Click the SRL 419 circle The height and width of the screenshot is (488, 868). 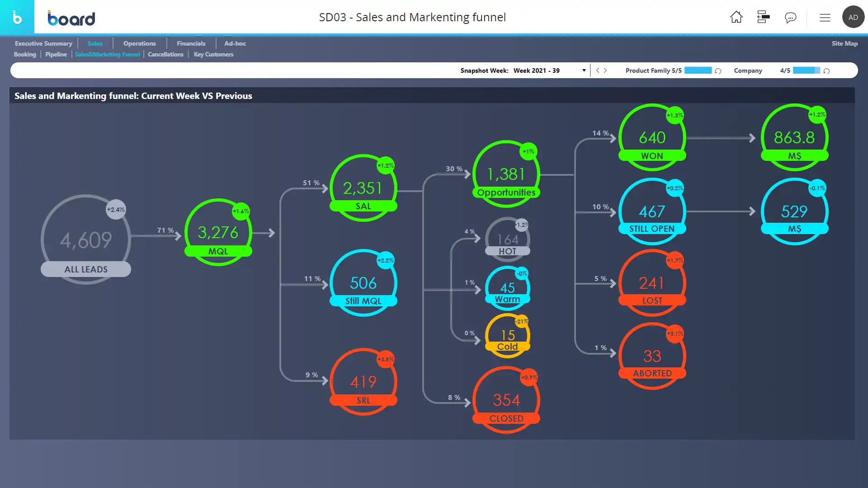363,382
